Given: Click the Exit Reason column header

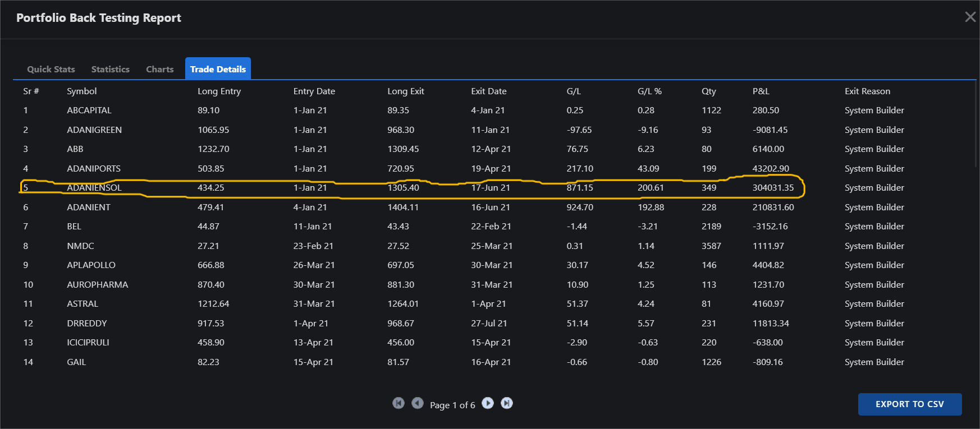Looking at the screenshot, I should (x=867, y=91).
